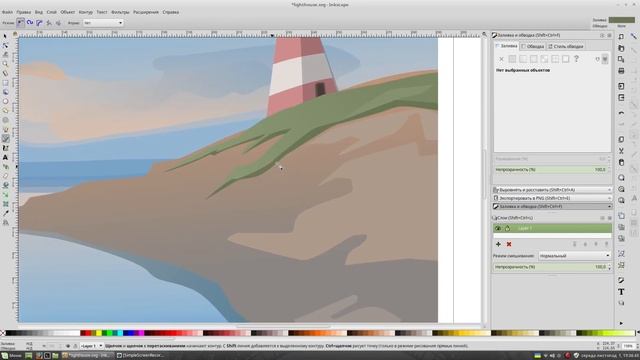This screenshot has width=640, height=360.
Task: Select the Rectangle tool
Action: click(x=5, y=83)
